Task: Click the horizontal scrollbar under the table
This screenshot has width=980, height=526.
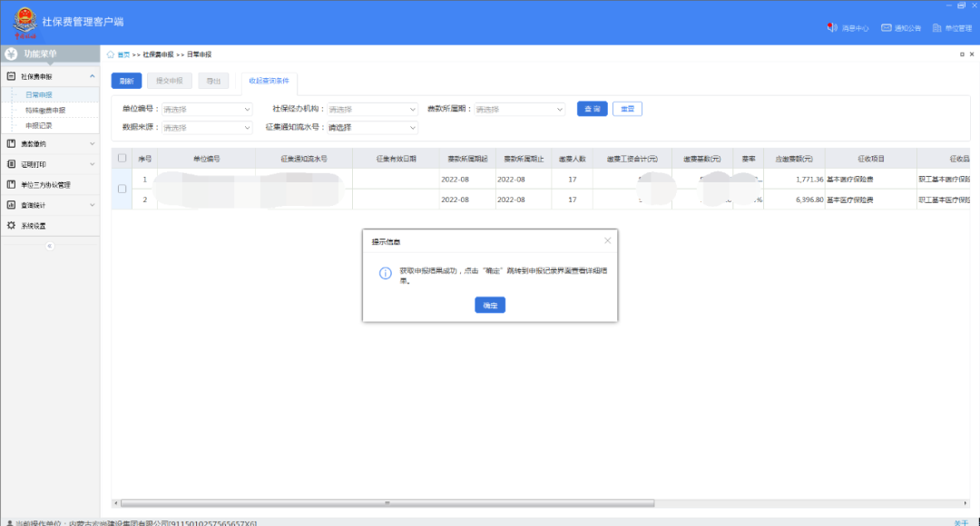Action: (390, 502)
